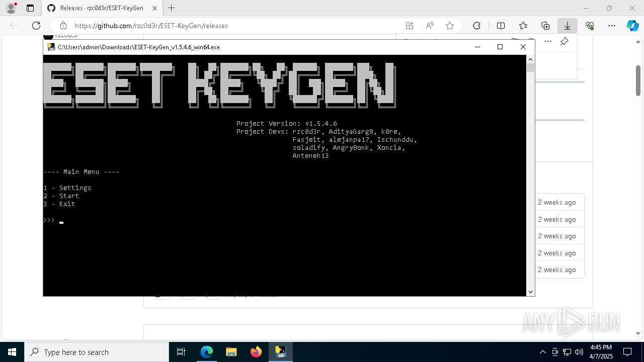644x362 pixels.
Task: Click the console window title bar icon
Action: click(x=51, y=47)
